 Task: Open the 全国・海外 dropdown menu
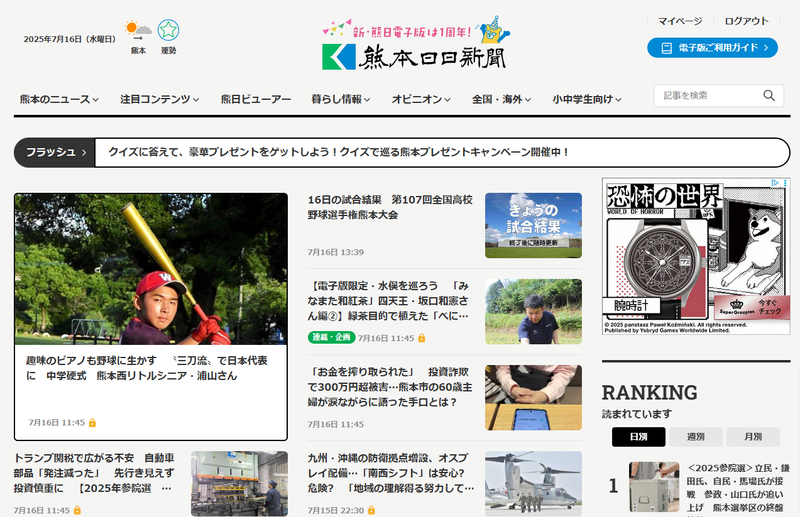tap(501, 100)
